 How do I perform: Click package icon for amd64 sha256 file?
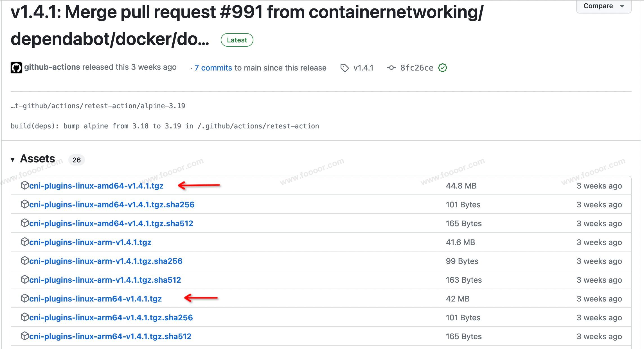pyautogui.click(x=25, y=204)
